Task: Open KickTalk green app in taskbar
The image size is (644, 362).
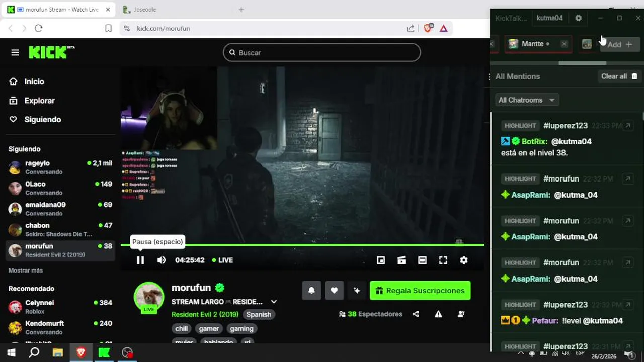Action: coord(104,353)
